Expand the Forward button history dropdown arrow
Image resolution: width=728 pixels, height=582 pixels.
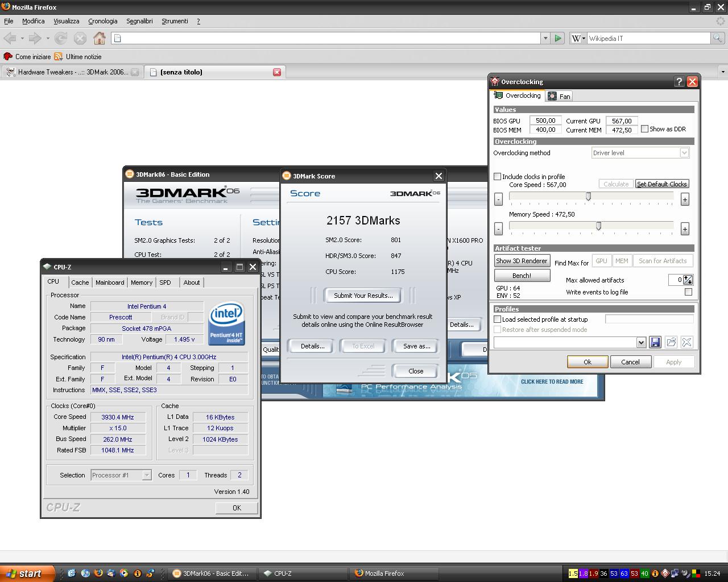48,38
